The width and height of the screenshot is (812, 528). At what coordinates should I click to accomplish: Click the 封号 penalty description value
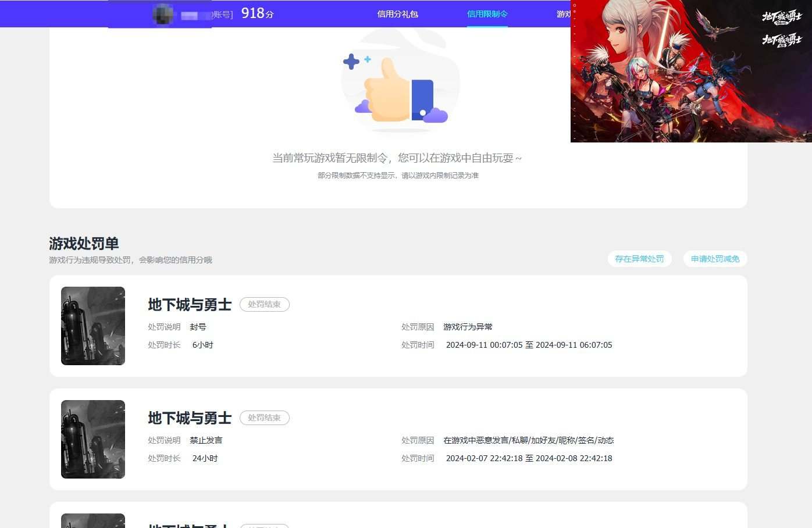[198, 327]
